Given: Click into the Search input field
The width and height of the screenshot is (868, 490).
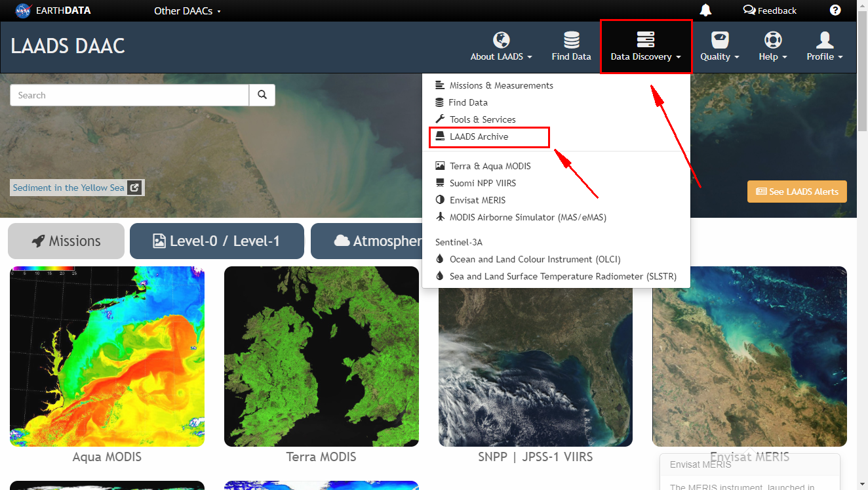Looking at the screenshot, I should [130, 95].
